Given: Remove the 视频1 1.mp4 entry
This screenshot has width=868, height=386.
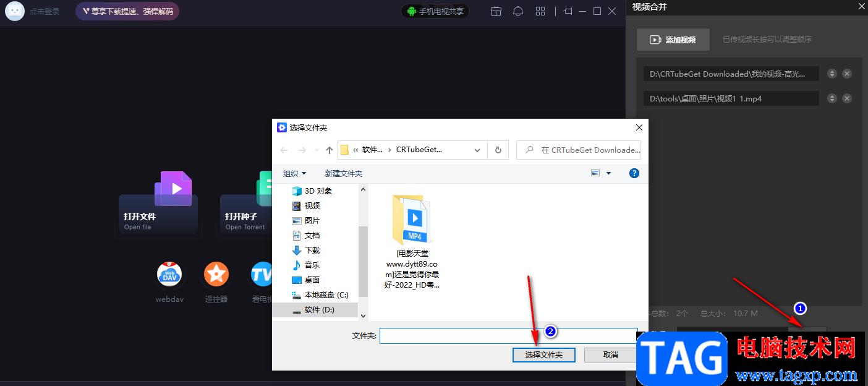Looking at the screenshot, I should point(847,98).
